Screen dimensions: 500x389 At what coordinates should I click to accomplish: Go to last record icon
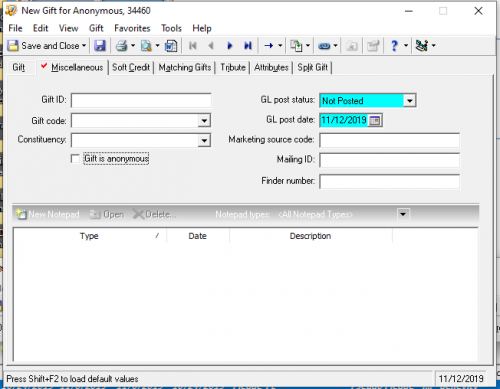[x=248, y=46]
